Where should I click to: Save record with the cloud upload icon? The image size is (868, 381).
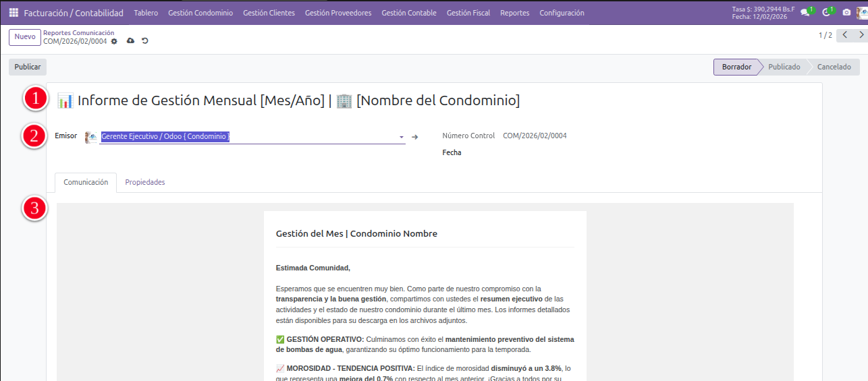click(x=130, y=41)
